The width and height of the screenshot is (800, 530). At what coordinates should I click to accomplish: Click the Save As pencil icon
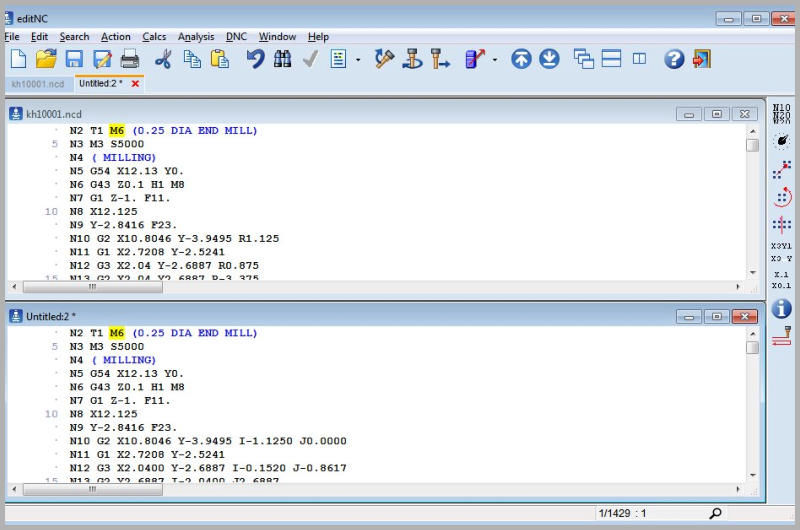coord(102,59)
